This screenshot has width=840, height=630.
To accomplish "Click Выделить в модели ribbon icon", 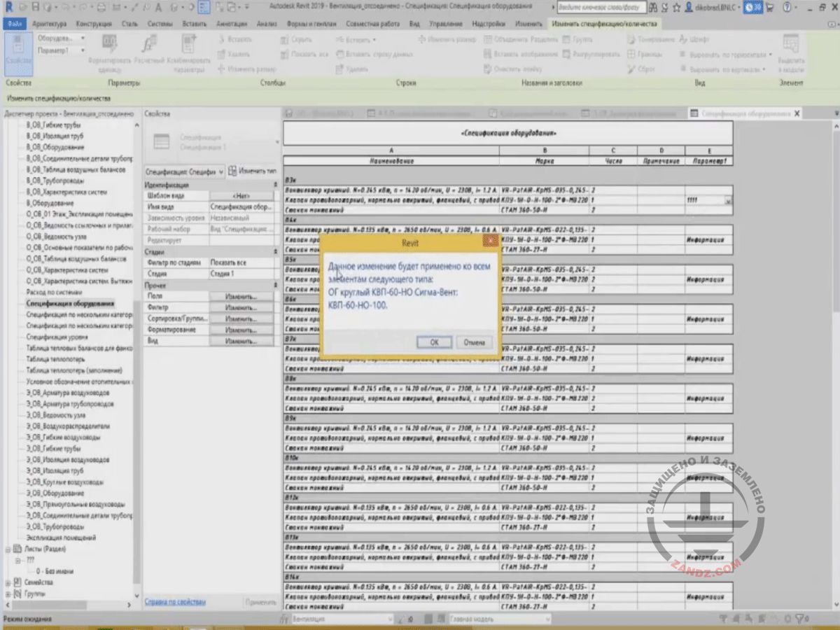I will (791, 52).
